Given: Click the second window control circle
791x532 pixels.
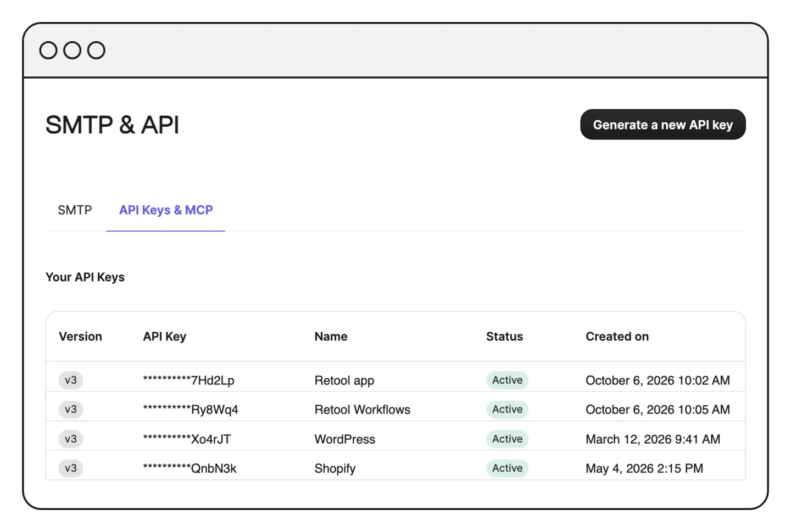Looking at the screenshot, I should pos(72,51).
